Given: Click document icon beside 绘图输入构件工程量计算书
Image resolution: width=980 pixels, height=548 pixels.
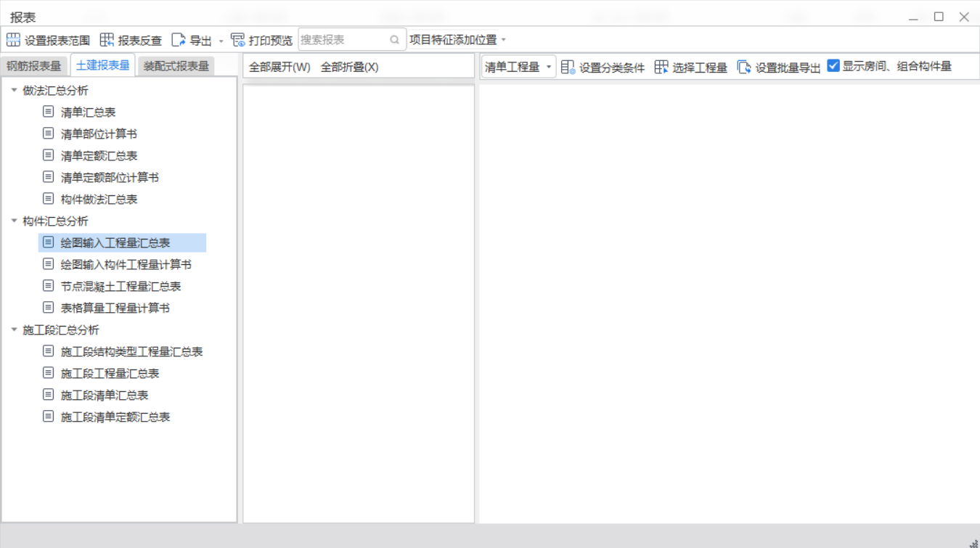Looking at the screenshot, I should click(x=48, y=264).
